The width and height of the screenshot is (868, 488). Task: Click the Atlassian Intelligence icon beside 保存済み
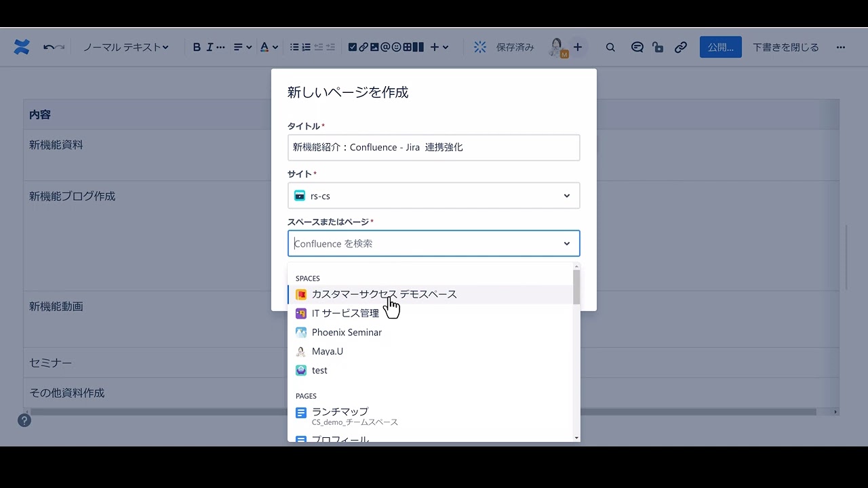point(480,47)
